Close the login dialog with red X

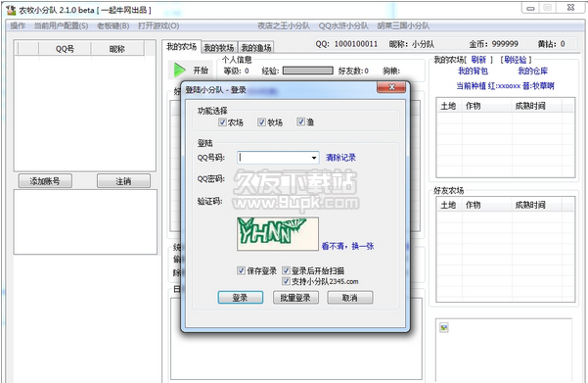click(x=391, y=87)
